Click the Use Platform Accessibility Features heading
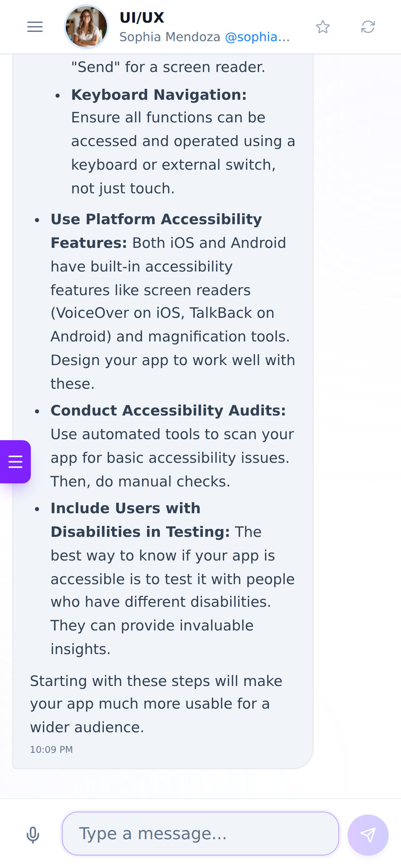401x868 pixels. coord(156,231)
